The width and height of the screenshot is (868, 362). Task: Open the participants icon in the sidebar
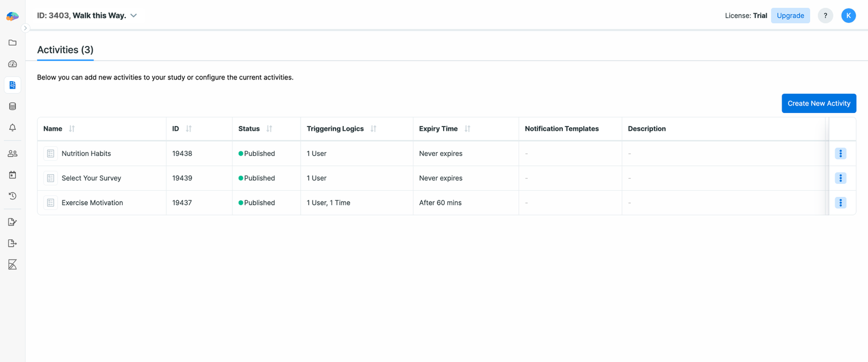(x=12, y=153)
